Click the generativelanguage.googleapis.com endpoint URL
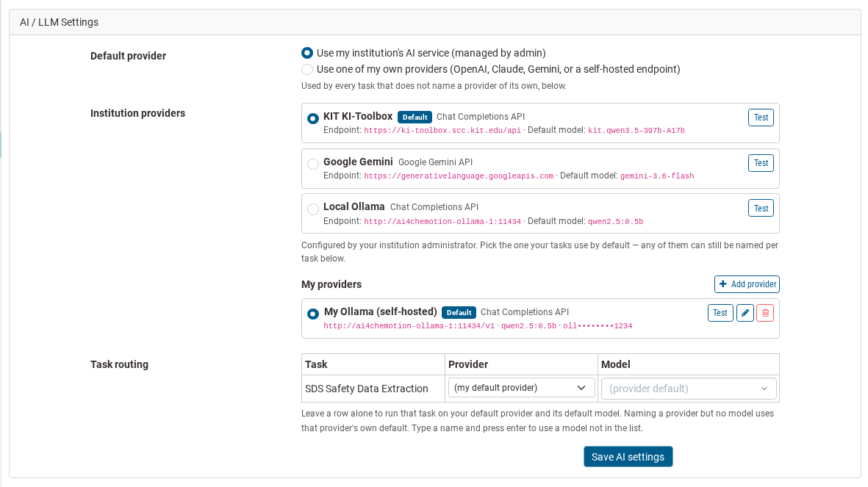The height and width of the screenshot is (487, 868). (459, 176)
